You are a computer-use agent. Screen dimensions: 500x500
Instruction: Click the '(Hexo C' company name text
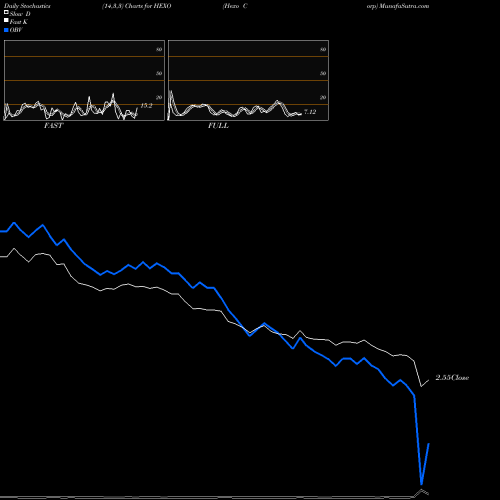coord(235,6)
